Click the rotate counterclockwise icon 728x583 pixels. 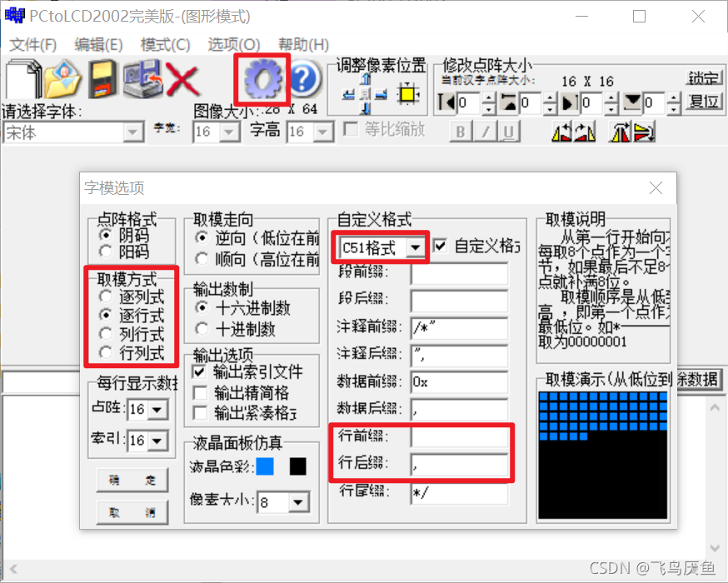tap(561, 132)
